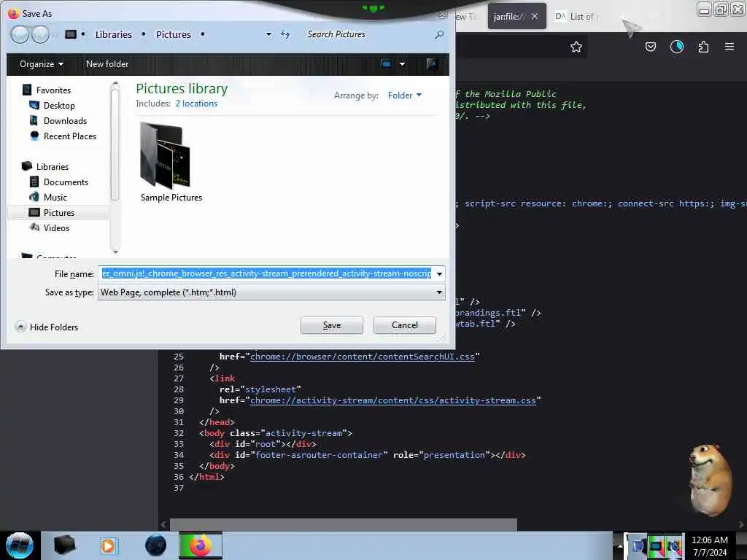Click the horizontal scrollbar in Firefox source view
747x560 pixels.
tap(343, 524)
